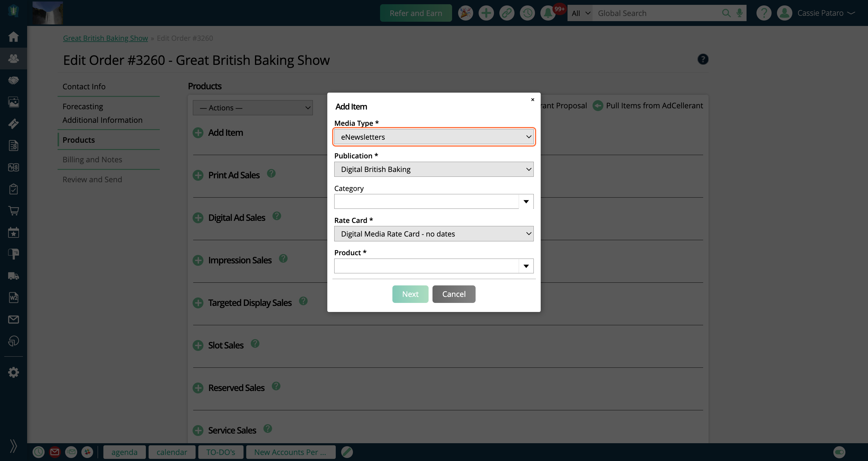Click the Impression Sales help icon

[283, 258]
